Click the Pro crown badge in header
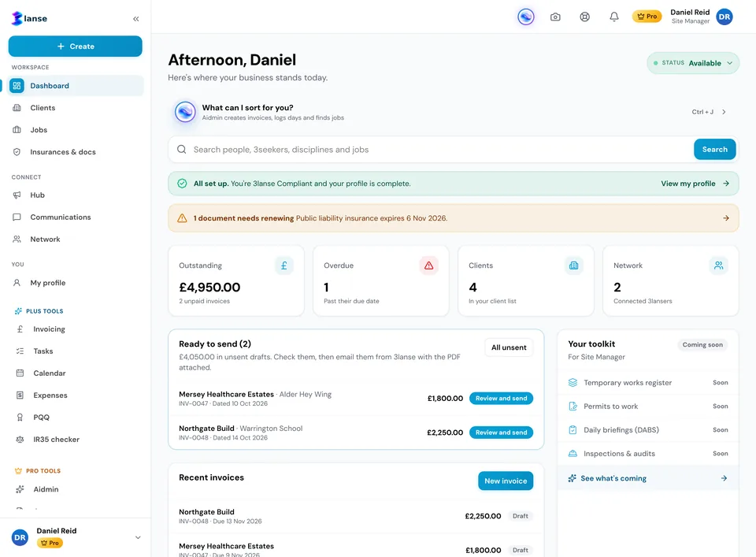The image size is (756, 557). point(647,17)
